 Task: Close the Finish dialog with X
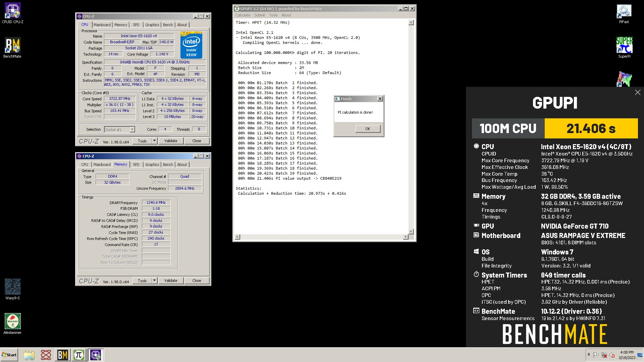tap(380, 99)
